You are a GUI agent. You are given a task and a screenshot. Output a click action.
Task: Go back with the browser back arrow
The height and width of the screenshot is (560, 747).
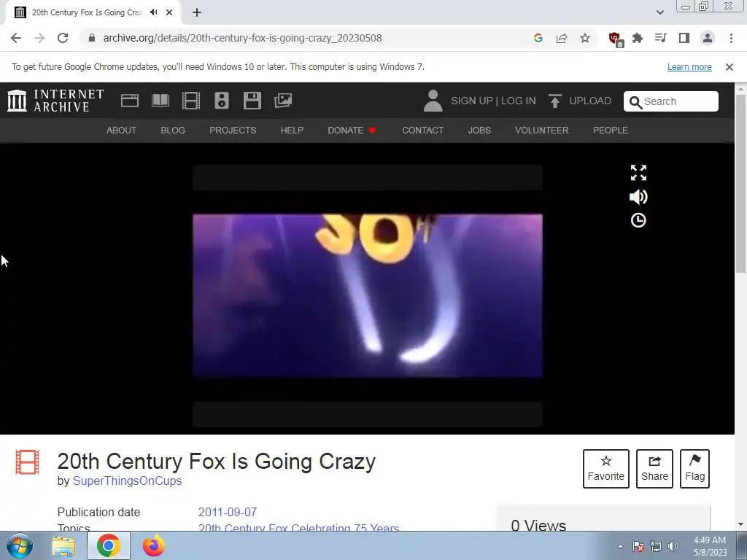pos(16,38)
